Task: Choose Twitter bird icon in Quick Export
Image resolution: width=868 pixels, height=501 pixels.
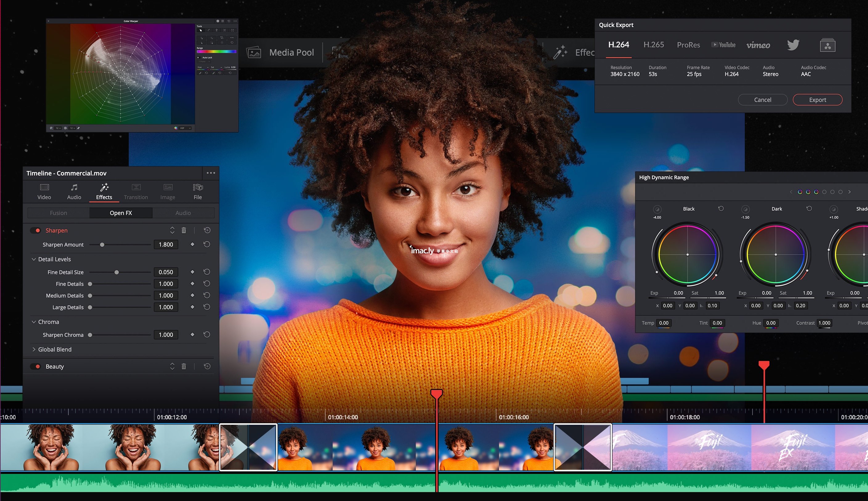Action: tap(793, 45)
